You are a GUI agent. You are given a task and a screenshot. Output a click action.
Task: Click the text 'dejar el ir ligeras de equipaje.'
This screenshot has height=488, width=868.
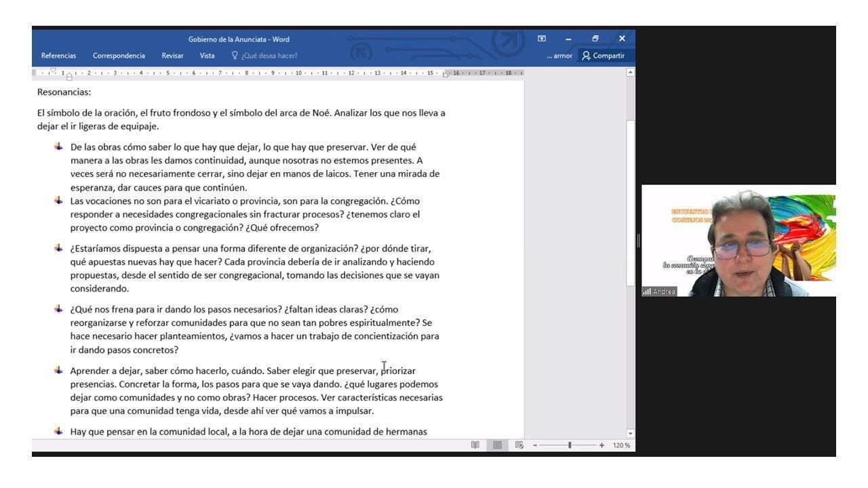98,127
